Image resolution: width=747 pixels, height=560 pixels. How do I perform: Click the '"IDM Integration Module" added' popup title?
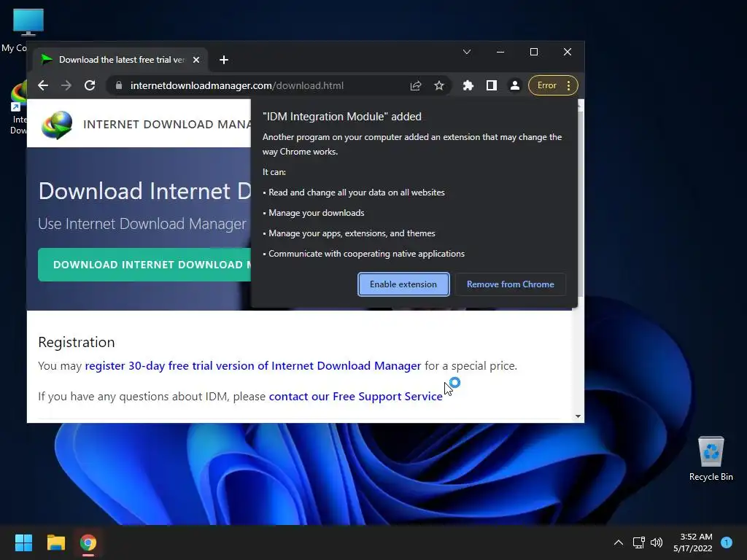(342, 117)
